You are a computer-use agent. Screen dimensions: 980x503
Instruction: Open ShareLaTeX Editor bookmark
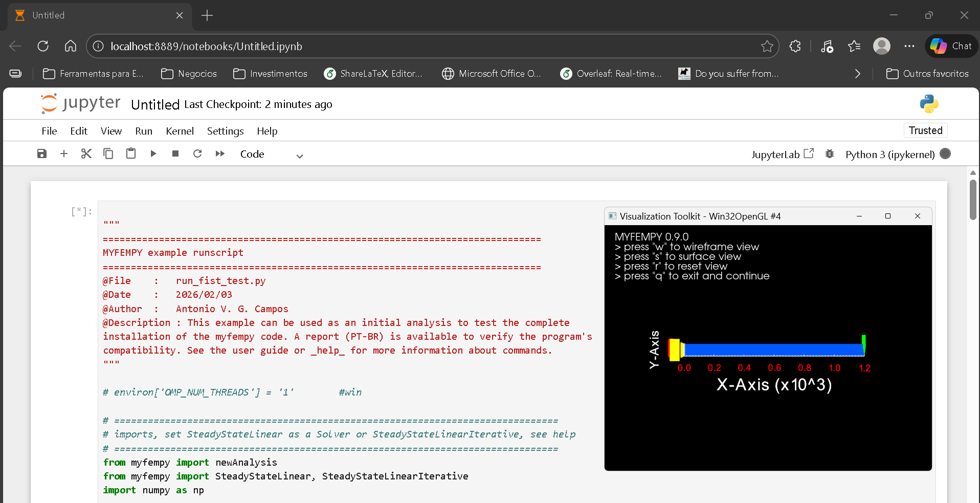tap(373, 74)
